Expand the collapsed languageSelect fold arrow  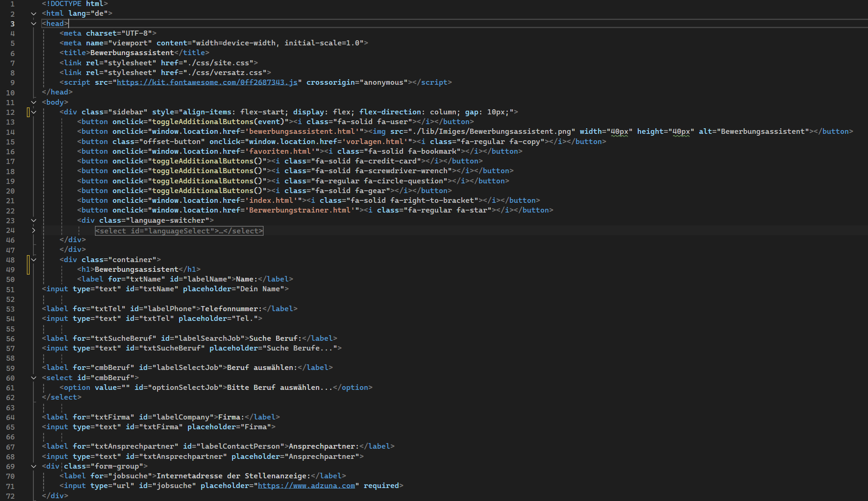[x=33, y=230]
